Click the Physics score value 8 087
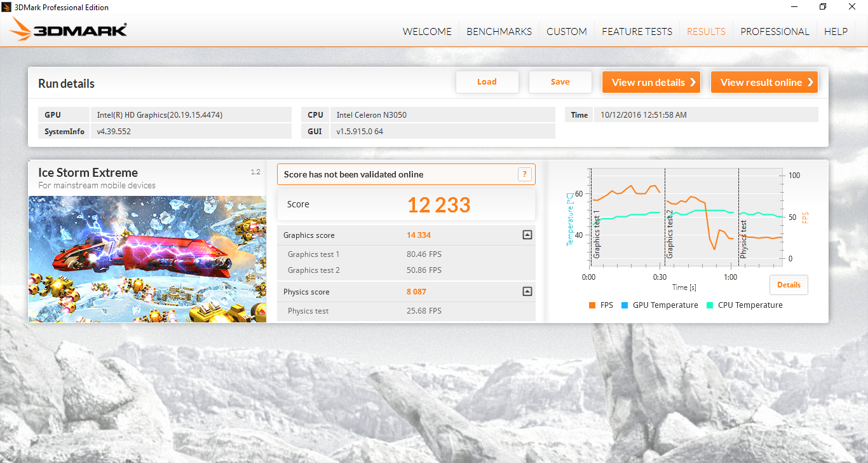The image size is (868, 463). pyautogui.click(x=417, y=292)
